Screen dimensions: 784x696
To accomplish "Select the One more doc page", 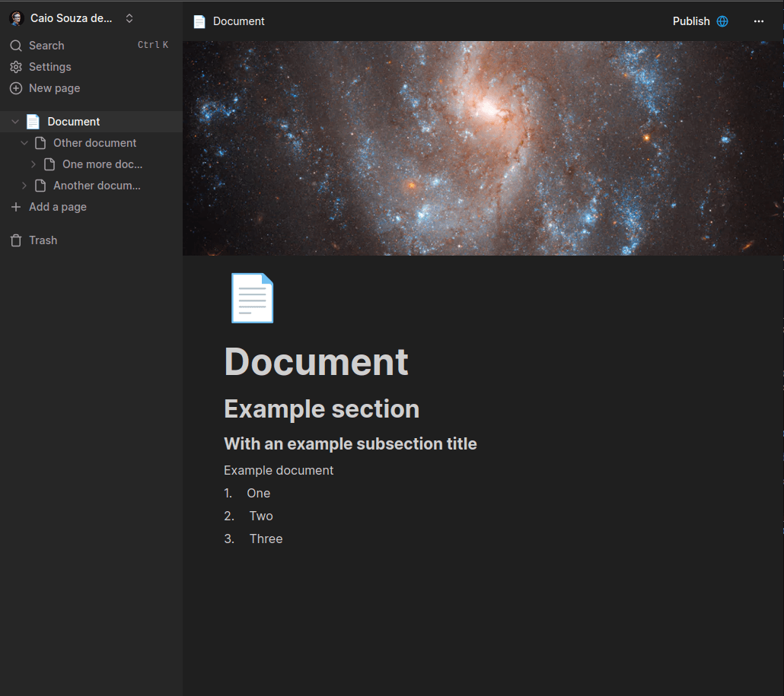I will (102, 164).
